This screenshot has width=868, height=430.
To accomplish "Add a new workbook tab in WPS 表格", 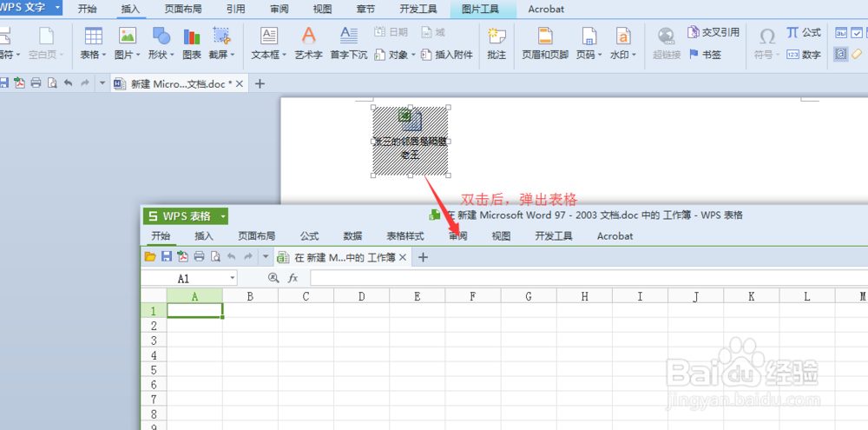I will point(423,257).
